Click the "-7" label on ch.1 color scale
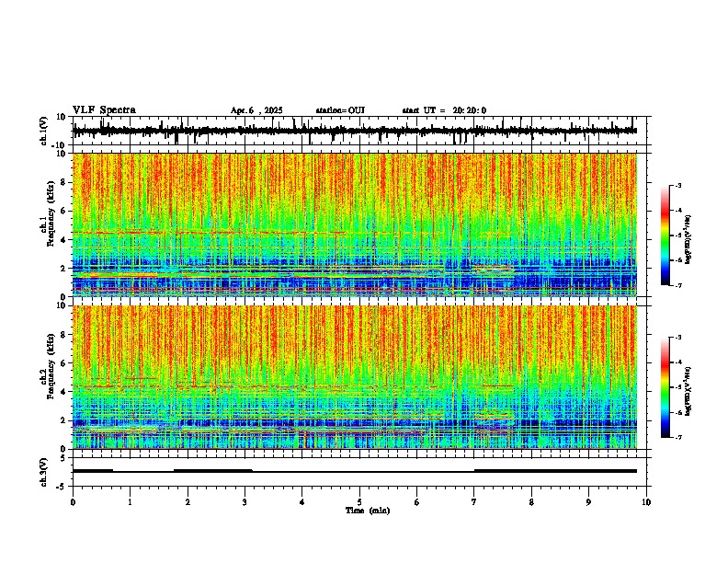The image size is (728, 563). pyautogui.click(x=677, y=285)
